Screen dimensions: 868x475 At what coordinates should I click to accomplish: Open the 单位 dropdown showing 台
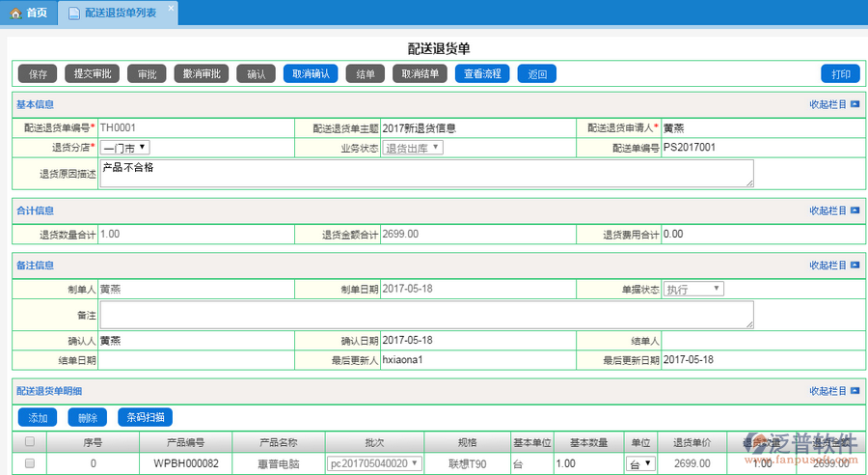pos(640,463)
